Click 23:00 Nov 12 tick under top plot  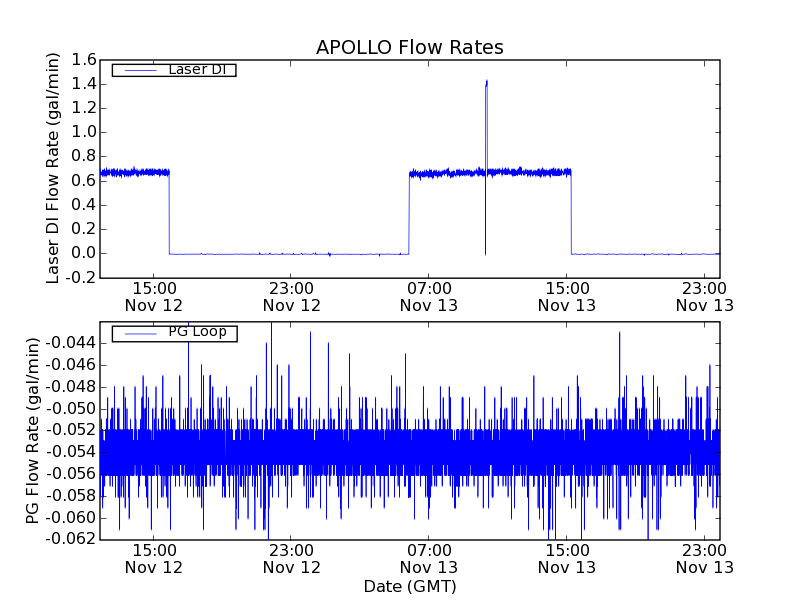291,296
